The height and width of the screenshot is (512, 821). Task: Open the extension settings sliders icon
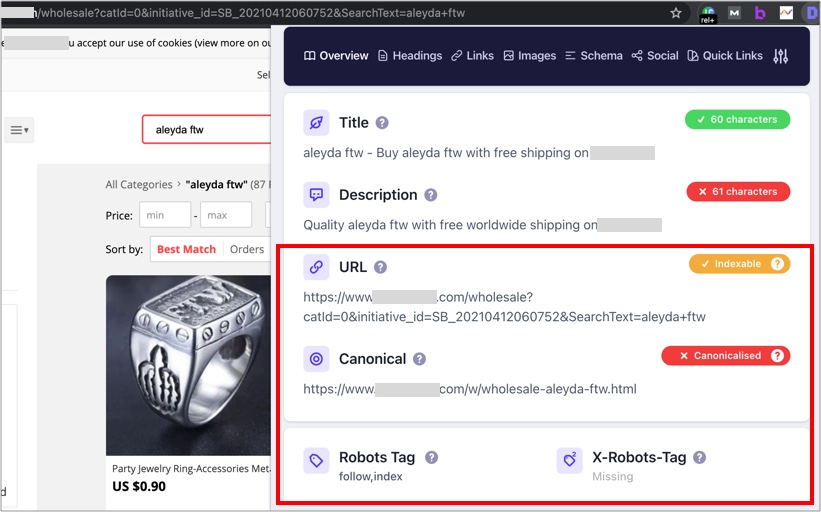click(x=781, y=56)
